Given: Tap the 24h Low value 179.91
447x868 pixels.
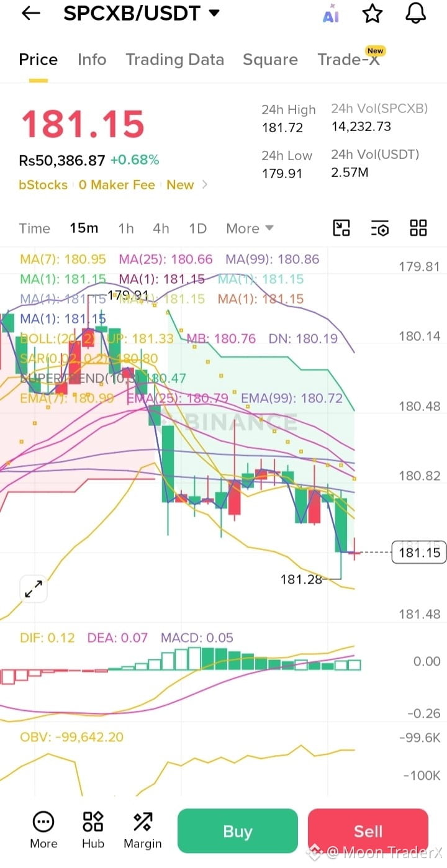Looking at the screenshot, I should (282, 173).
